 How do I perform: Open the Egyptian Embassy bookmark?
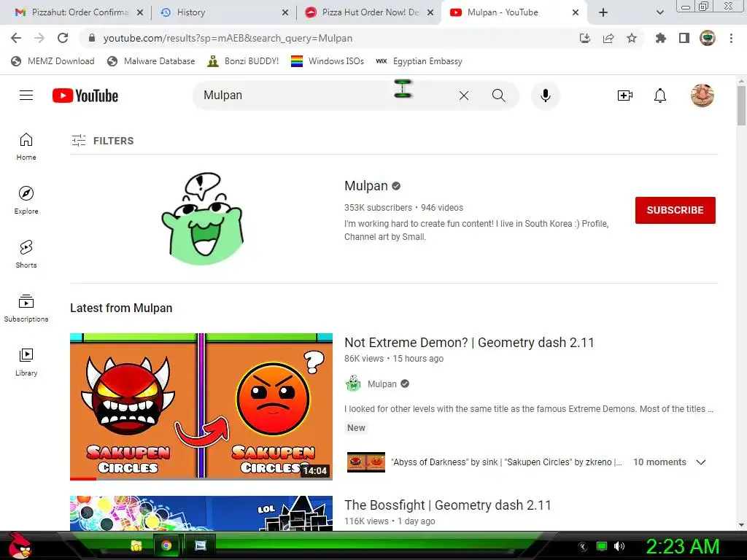click(x=419, y=61)
